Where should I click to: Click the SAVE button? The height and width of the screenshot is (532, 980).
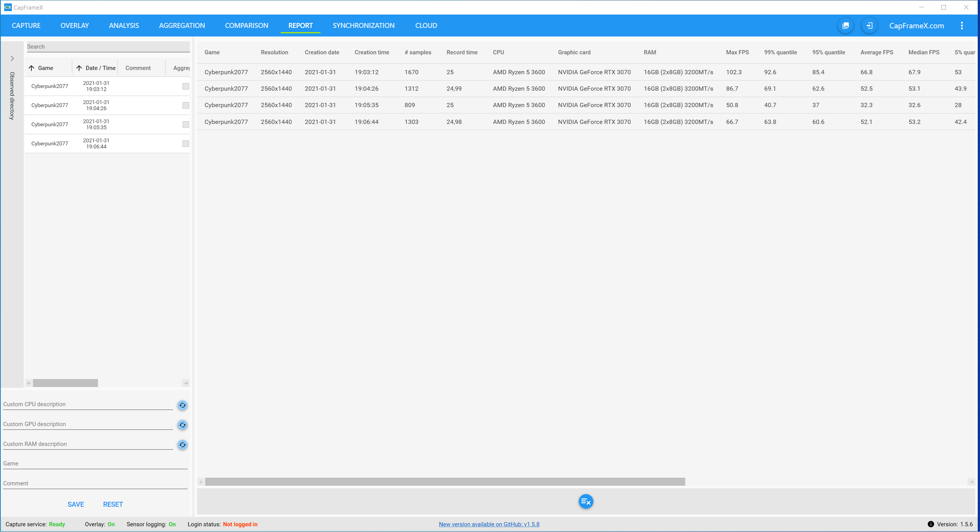[75, 504]
